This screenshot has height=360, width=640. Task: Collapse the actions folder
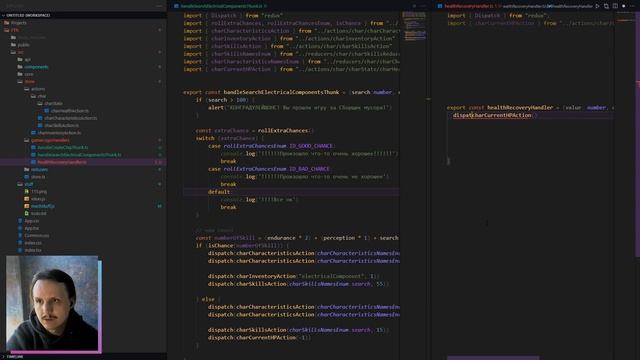pos(38,89)
